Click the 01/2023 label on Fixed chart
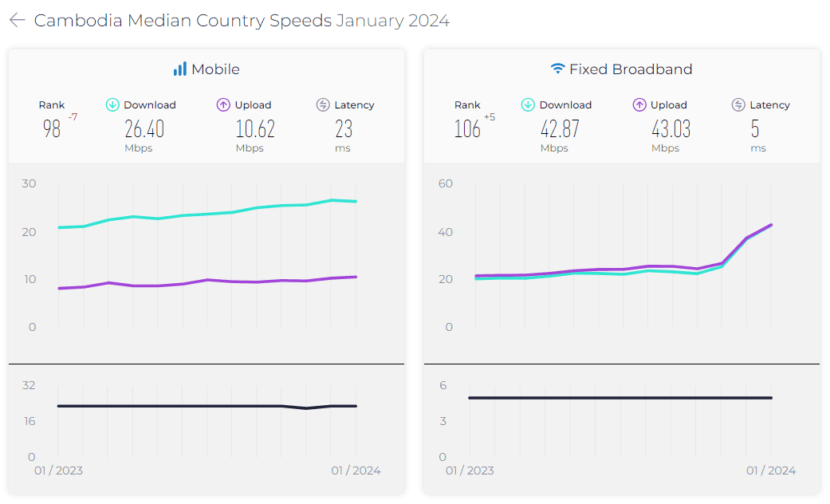Viewport: 830px width, 504px height. (x=471, y=471)
